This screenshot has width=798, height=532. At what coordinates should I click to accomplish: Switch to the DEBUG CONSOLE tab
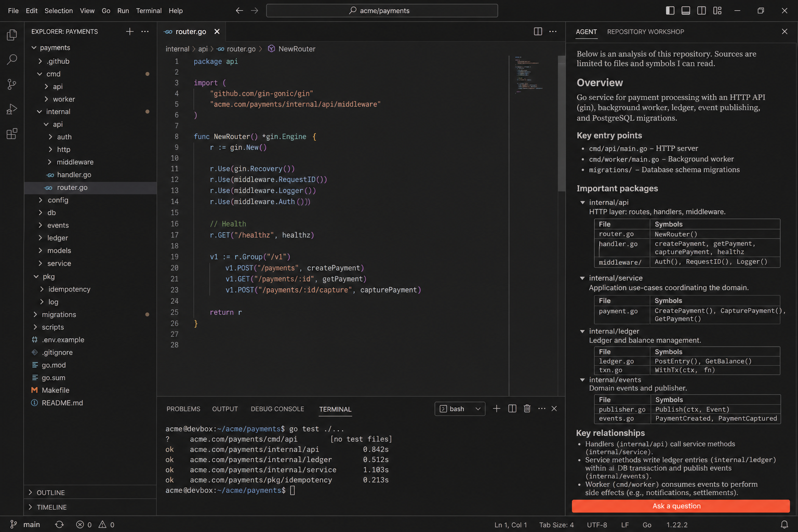click(277, 409)
